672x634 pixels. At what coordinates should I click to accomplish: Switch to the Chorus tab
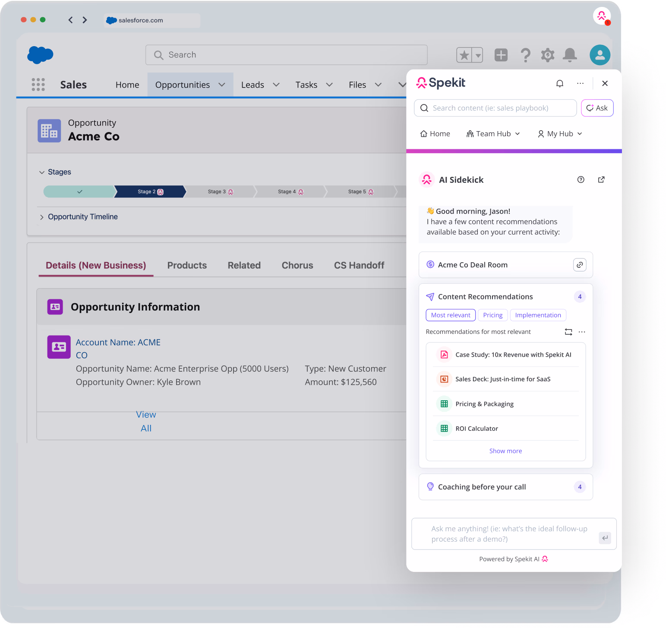coord(297,265)
